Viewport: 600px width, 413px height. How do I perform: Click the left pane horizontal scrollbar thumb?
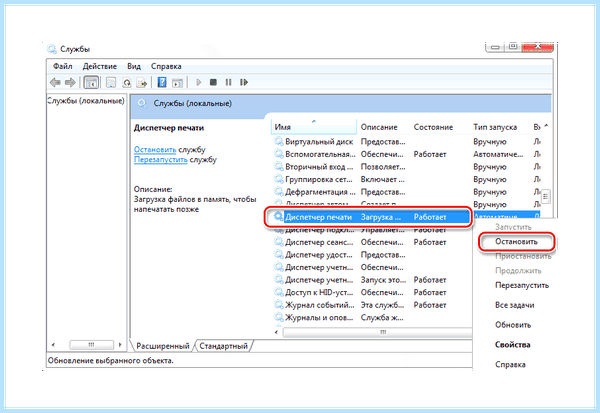(91, 345)
